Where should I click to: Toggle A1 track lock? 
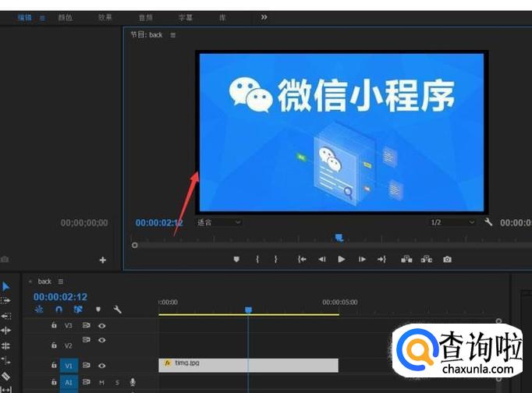[x=54, y=382]
